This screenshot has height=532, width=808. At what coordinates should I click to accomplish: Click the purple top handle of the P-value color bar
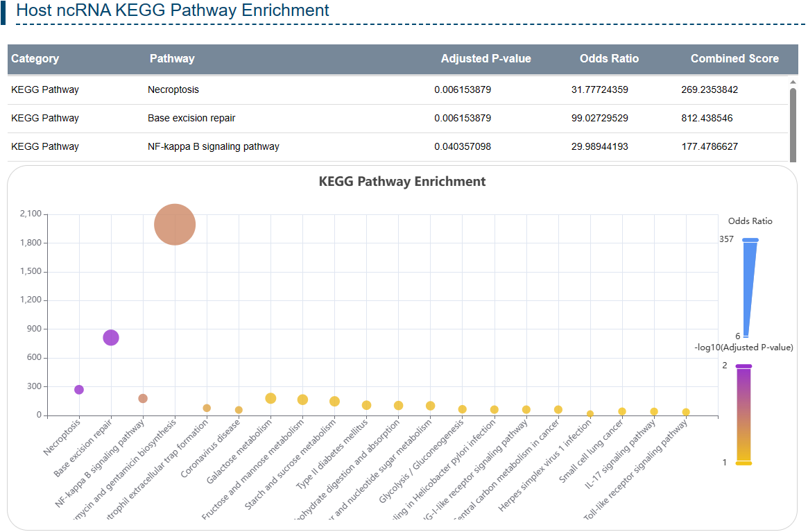point(743,366)
